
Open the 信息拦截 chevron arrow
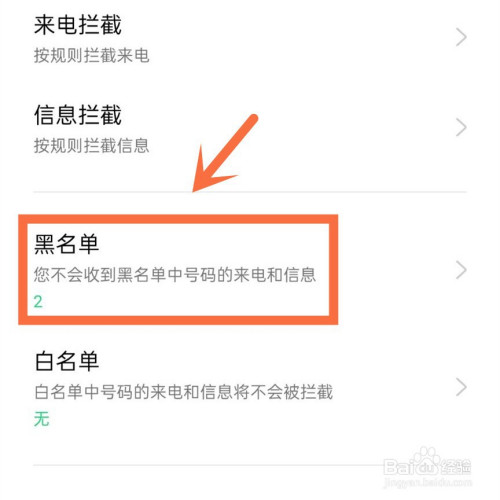tap(461, 127)
